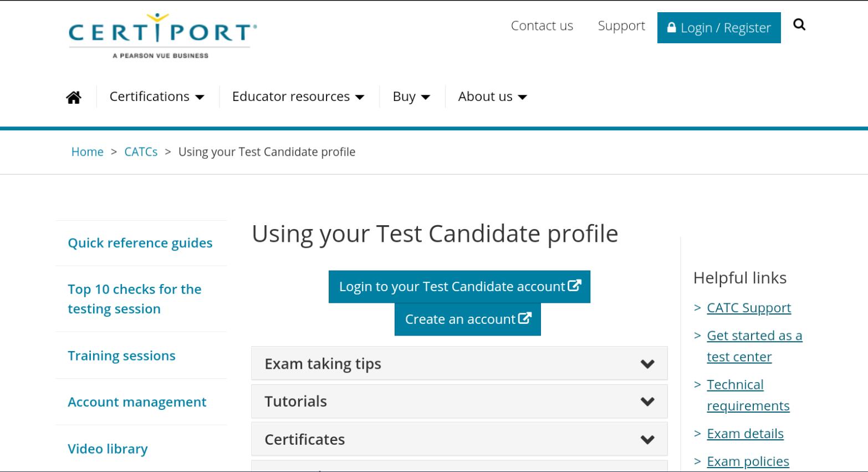Viewport: 868px width, 472px height.
Task: Click the Certiport logo
Action: pyautogui.click(x=162, y=35)
